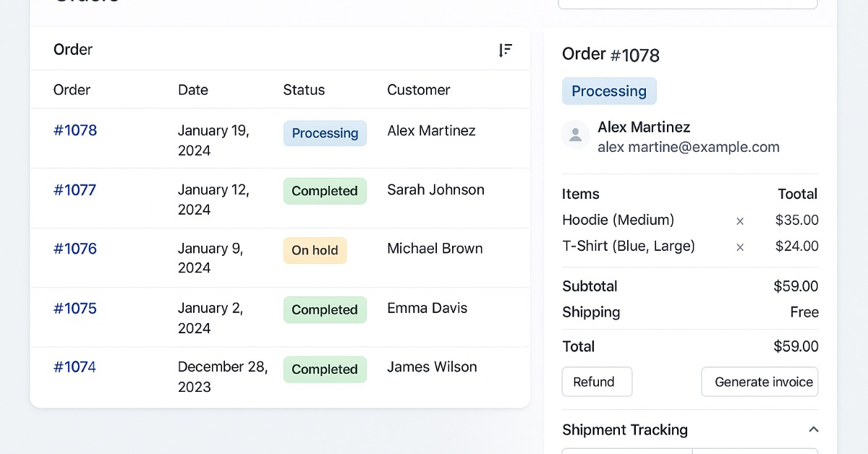
Task: Click Completed status for Sarah Johnson
Action: coord(325,191)
